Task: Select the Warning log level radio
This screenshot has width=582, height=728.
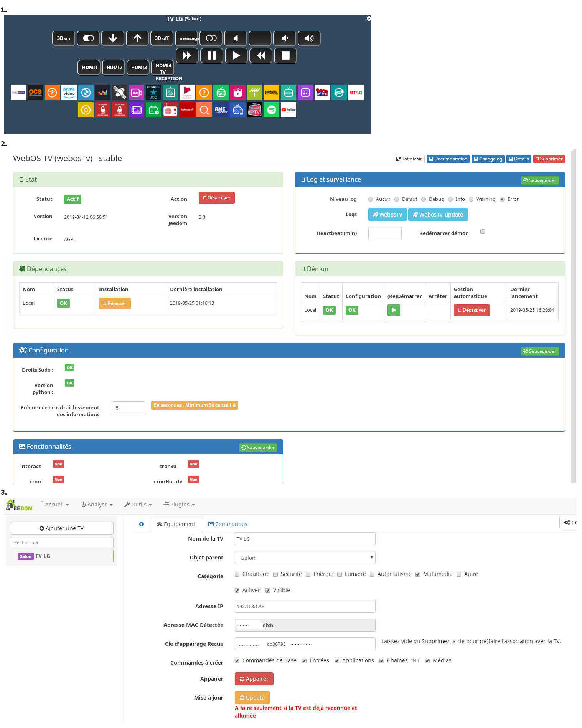Action: tap(471, 199)
